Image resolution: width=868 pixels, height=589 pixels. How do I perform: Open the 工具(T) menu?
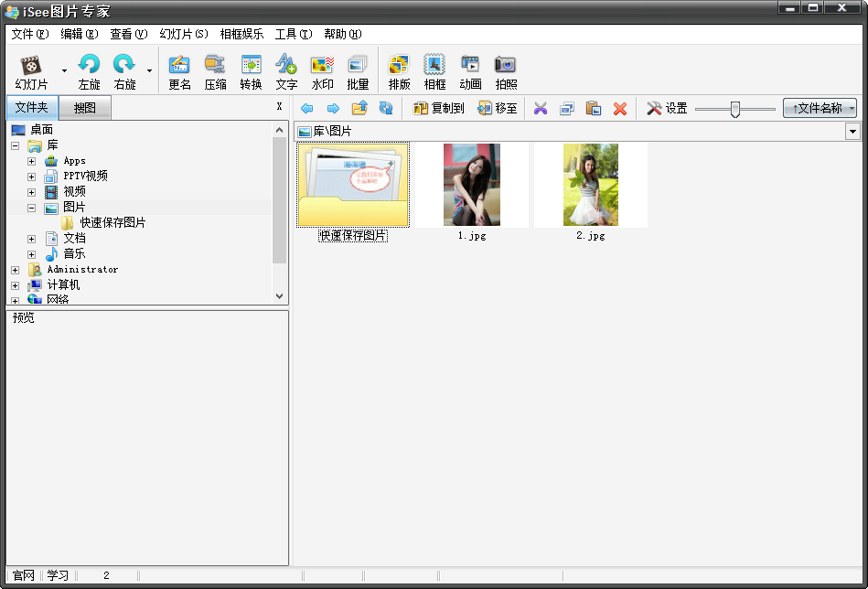(294, 35)
